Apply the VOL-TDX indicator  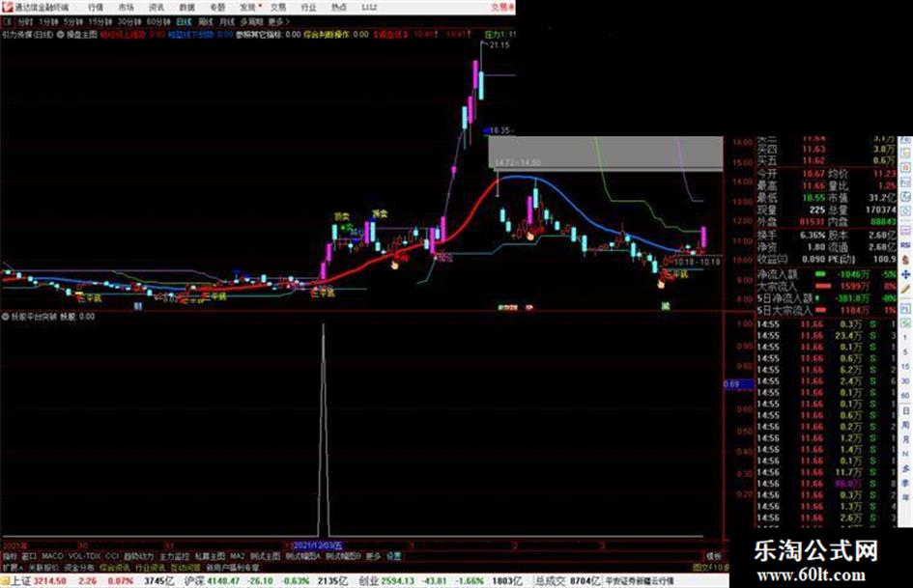pyautogui.click(x=84, y=556)
